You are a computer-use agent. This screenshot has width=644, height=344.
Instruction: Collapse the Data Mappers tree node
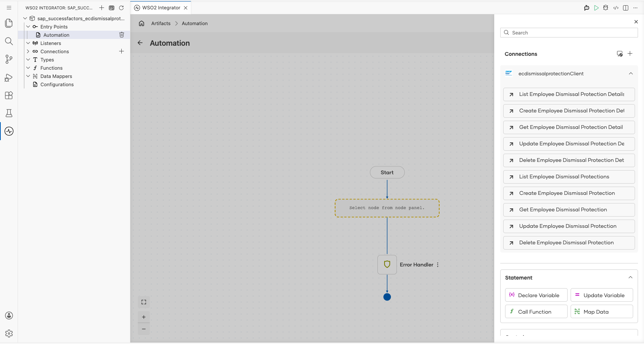28,76
